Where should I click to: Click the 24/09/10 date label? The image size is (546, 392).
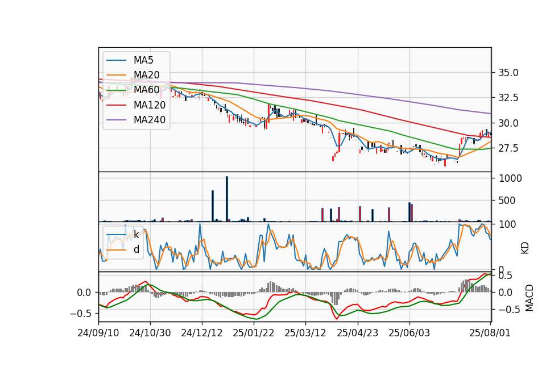(98, 333)
